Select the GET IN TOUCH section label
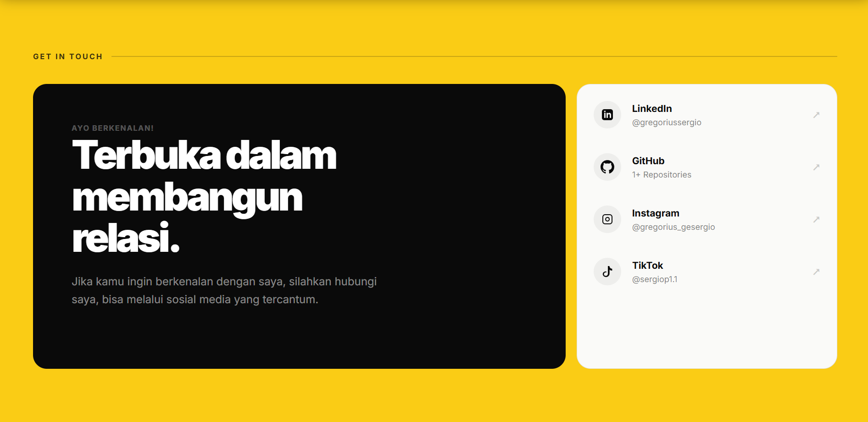Image resolution: width=868 pixels, height=422 pixels. tap(67, 56)
